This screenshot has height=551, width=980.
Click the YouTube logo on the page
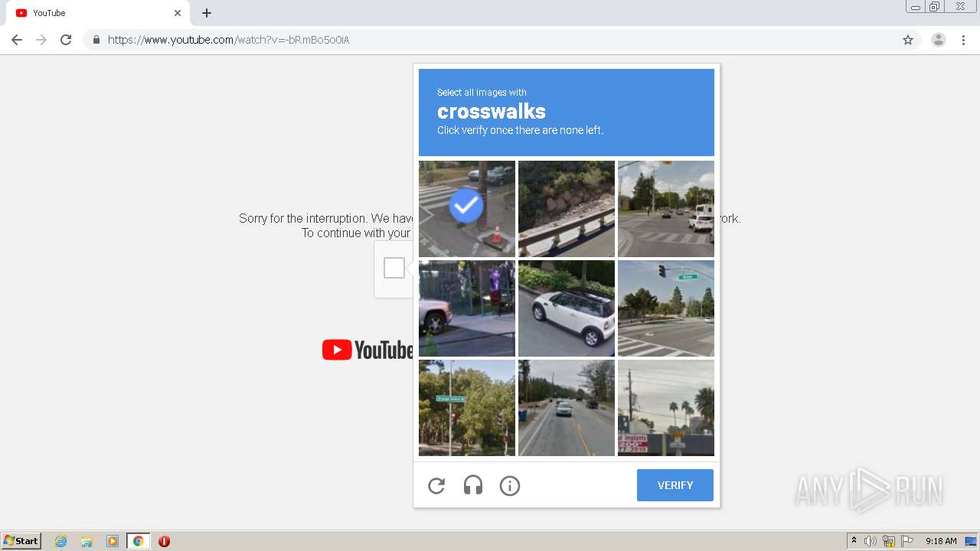click(x=367, y=350)
